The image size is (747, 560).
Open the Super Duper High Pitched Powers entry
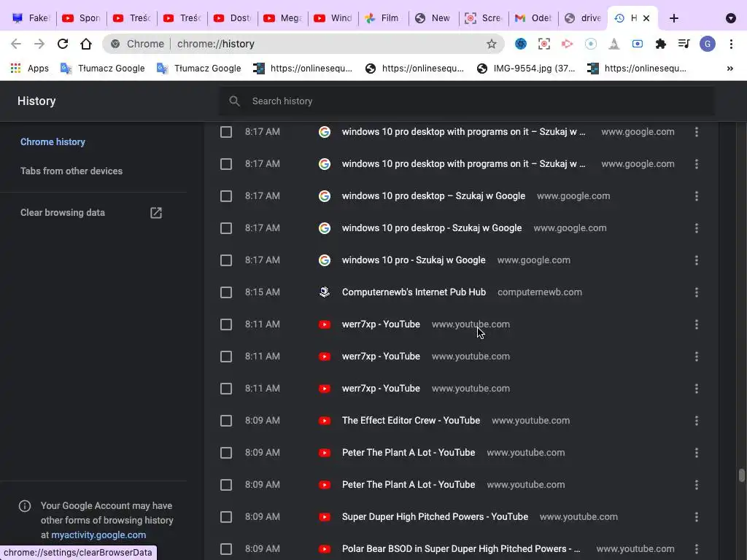tap(435, 517)
